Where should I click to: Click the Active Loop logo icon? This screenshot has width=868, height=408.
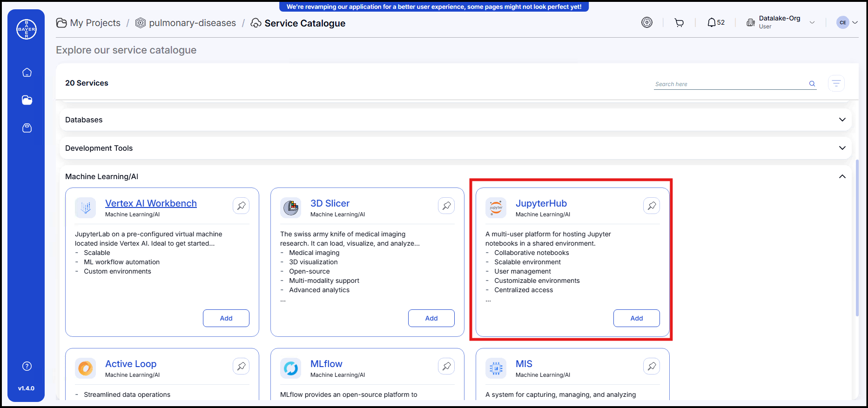click(85, 368)
